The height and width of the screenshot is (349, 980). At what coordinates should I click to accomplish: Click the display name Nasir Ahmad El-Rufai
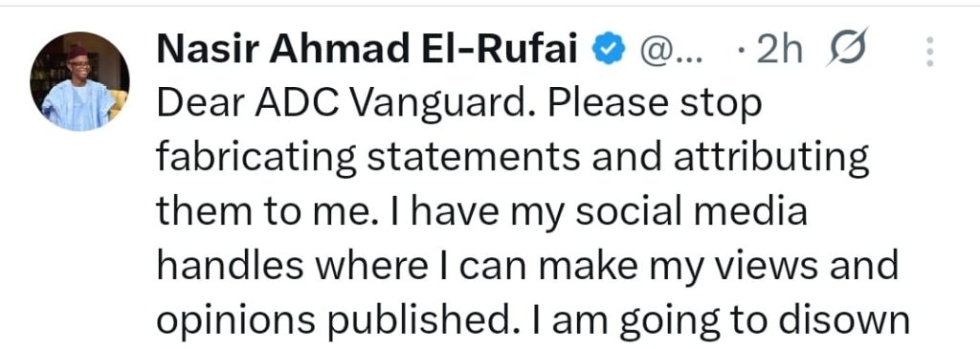(x=367, y=50)
